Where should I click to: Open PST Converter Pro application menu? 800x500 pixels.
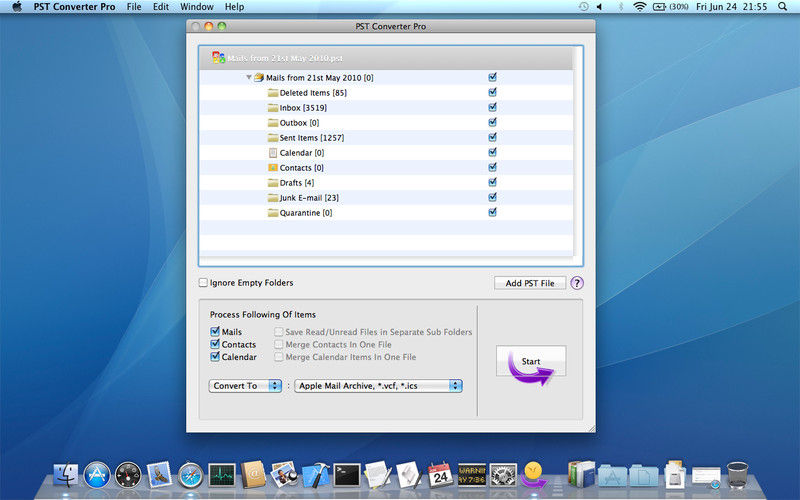pos(74,7)
